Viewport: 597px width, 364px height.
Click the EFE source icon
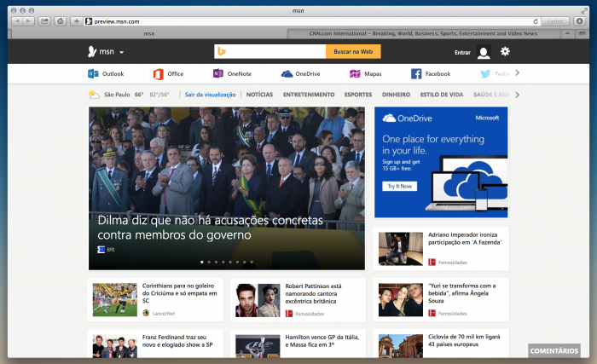[x=101, y=250]
